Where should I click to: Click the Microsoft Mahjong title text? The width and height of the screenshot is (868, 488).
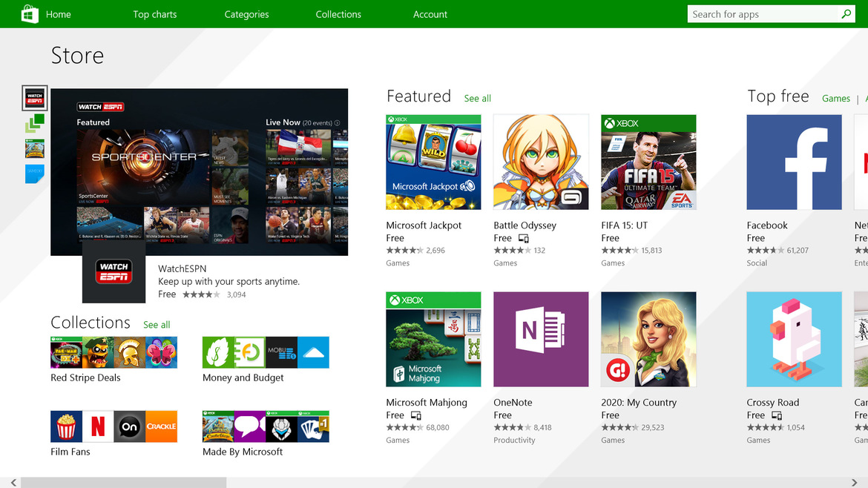coord(427,402)
